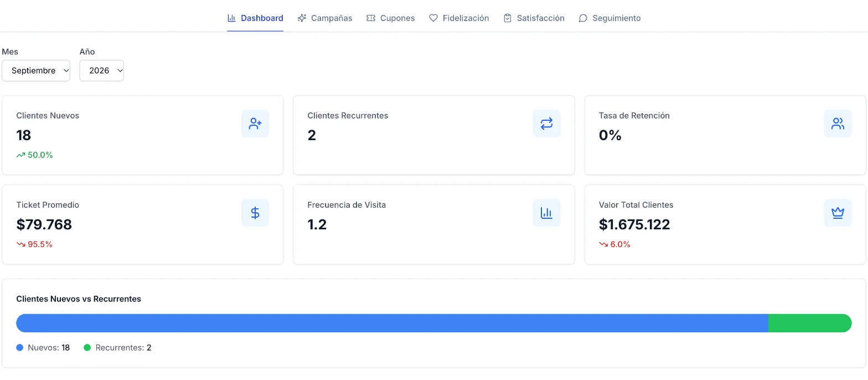This screenshot has width=868, height=380.
Task: Click the ticket icon beside Cupones
Action: point(371,18)
